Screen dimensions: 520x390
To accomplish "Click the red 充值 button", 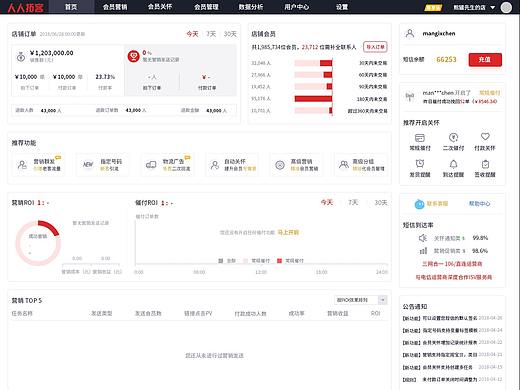I will pos(485,60).
